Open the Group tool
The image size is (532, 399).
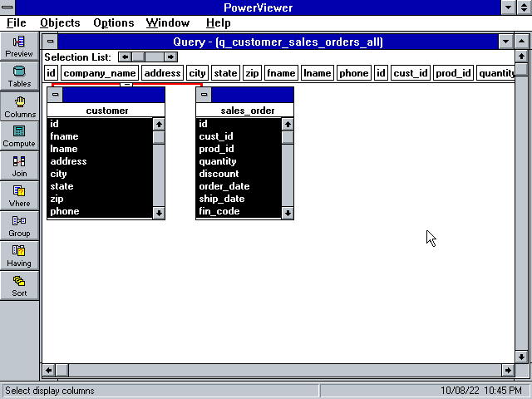coord(19,225)
